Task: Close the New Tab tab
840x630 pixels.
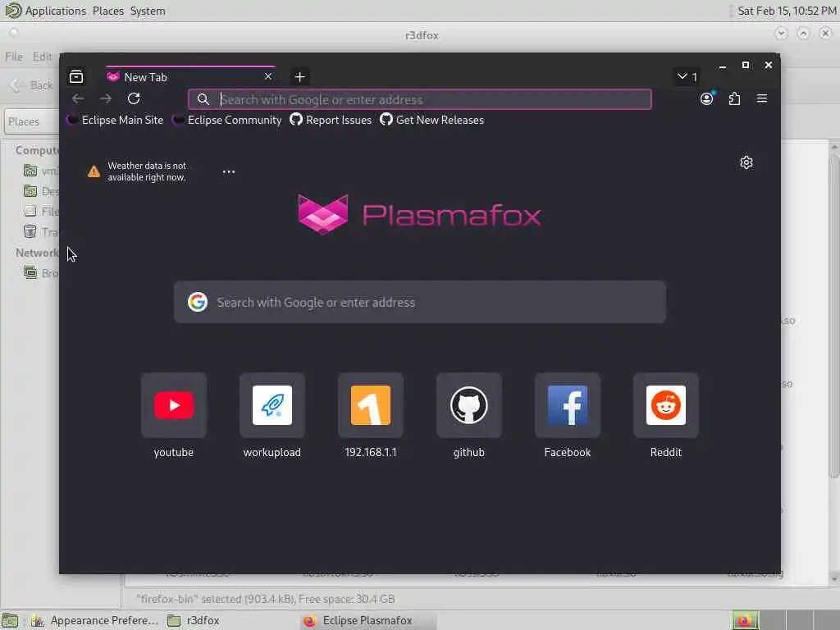Action: [x=268, y=76]
